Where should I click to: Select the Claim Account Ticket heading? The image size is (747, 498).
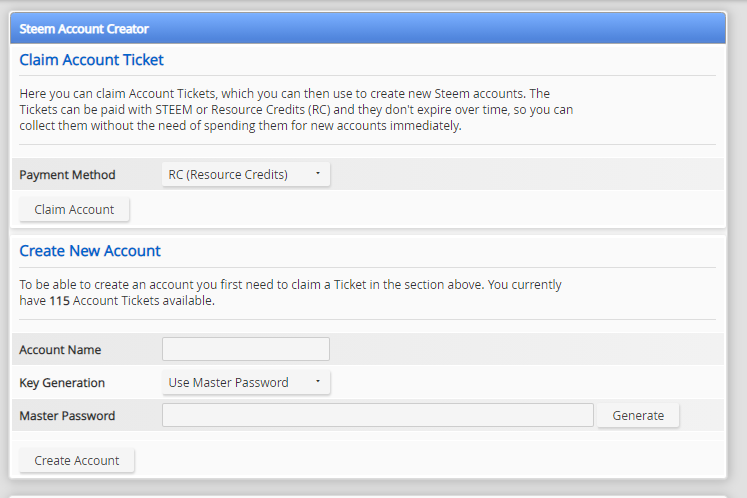91,60
